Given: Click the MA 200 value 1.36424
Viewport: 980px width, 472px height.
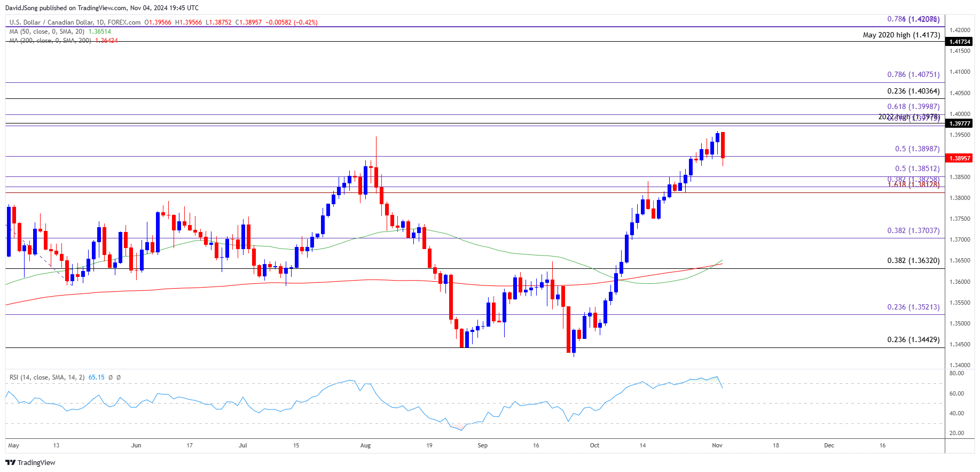Looking at the screenshot, I should (x=106, y=41).
